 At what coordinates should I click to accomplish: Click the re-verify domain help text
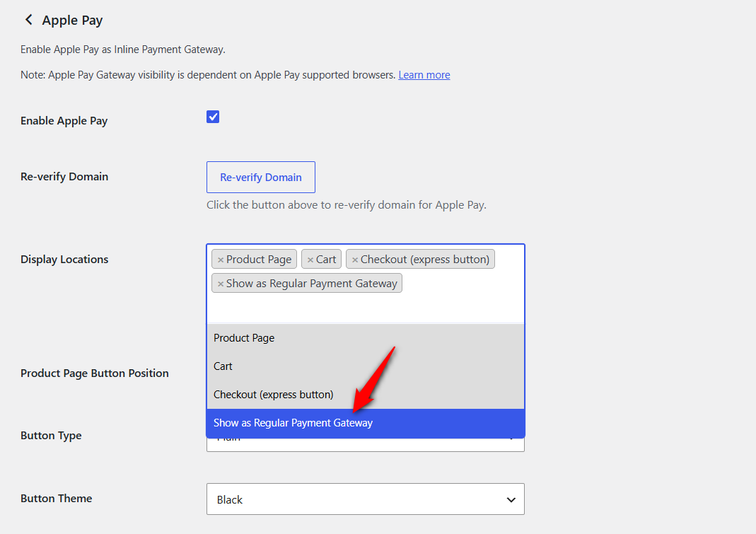coord(347,205)
